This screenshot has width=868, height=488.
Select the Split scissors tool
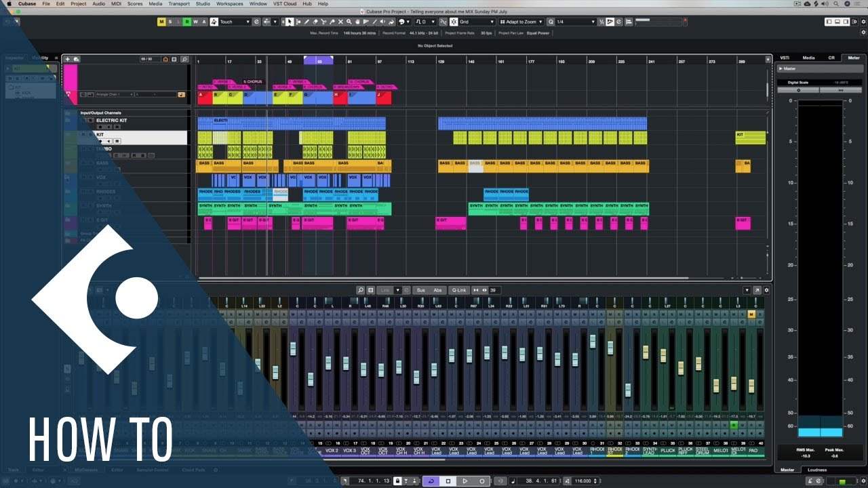point(323,22)
